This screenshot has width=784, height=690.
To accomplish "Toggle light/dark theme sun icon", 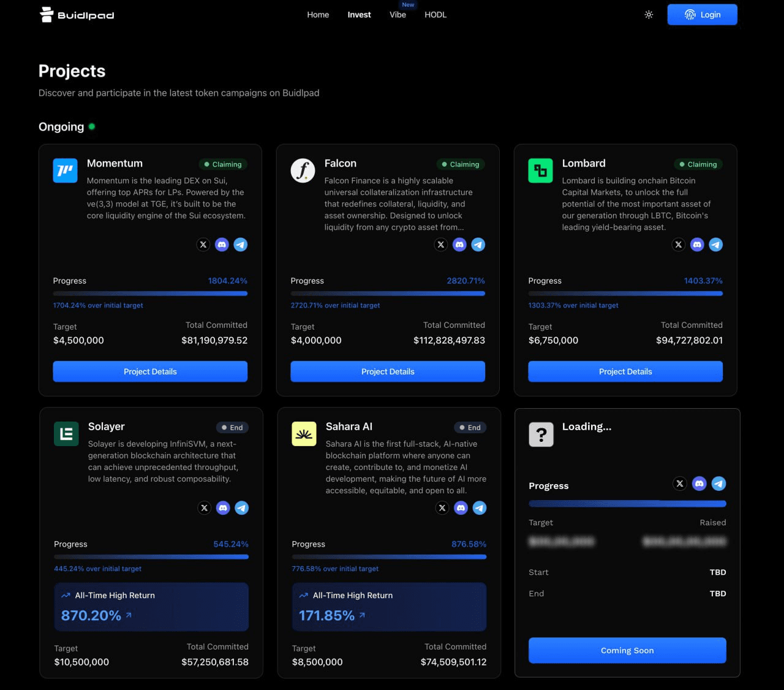I will coord(649,15).
